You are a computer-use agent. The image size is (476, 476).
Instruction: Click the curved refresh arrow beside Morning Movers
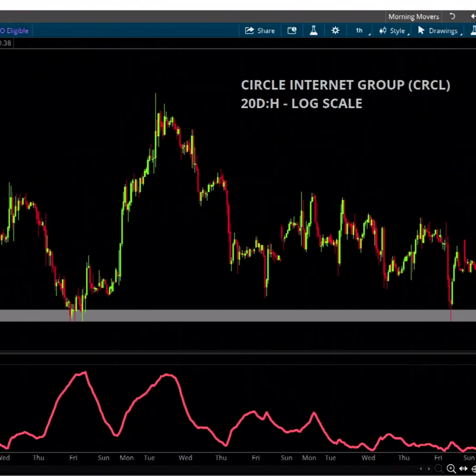pyautogui.click(x=452, y=17)
